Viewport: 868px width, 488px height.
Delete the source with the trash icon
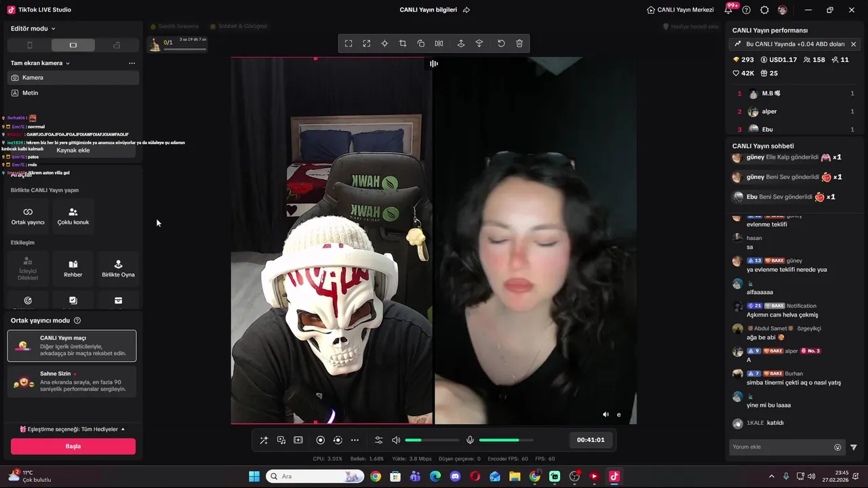pyautogui.click(x=519, y=43)
